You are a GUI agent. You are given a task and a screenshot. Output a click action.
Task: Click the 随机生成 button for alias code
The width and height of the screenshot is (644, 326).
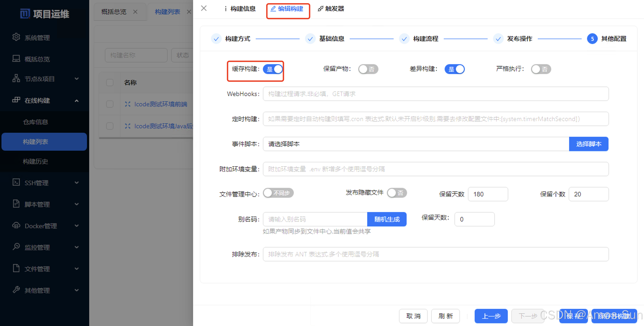[387, 219]
